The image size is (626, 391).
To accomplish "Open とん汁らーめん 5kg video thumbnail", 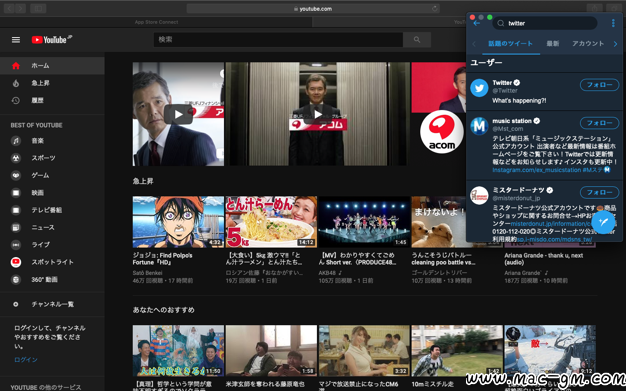I will [x=271, y=222].
